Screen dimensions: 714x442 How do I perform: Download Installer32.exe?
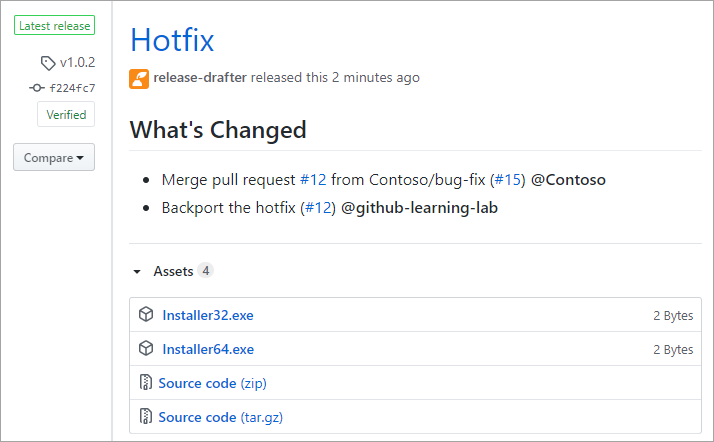(208, 315)
